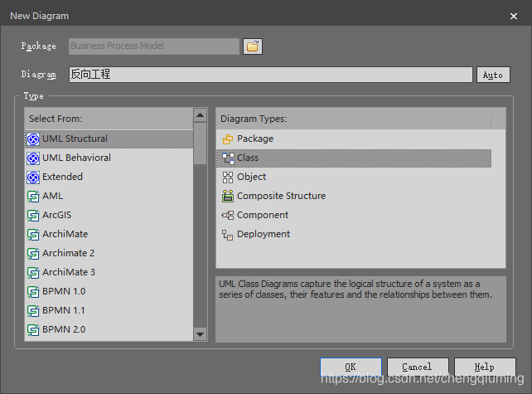532x394 pixels.
Task: Focus the Diagram name input field
Action: coord(271,75)
